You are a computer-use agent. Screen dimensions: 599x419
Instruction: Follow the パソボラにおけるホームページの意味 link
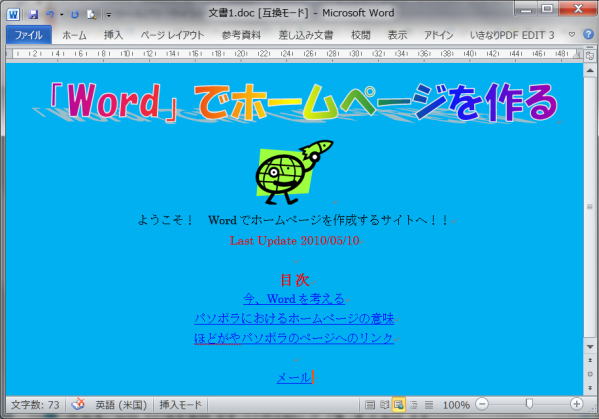tap(294, 318)
